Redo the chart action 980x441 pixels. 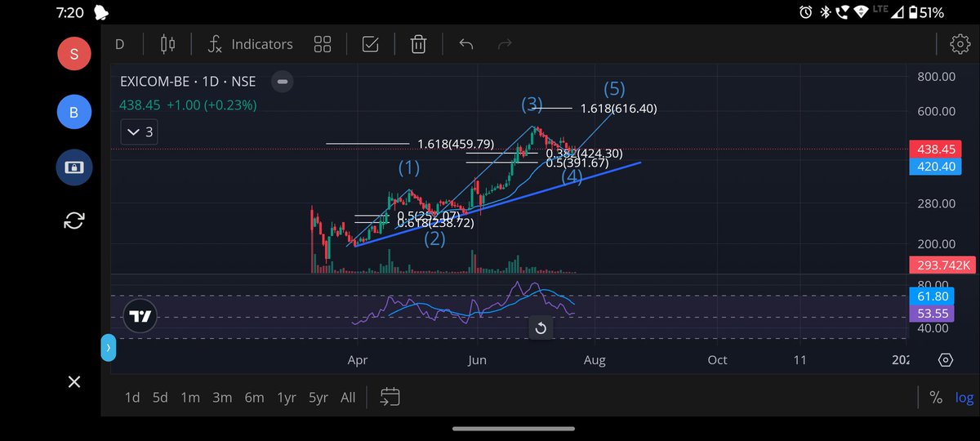tap(506, 44)
